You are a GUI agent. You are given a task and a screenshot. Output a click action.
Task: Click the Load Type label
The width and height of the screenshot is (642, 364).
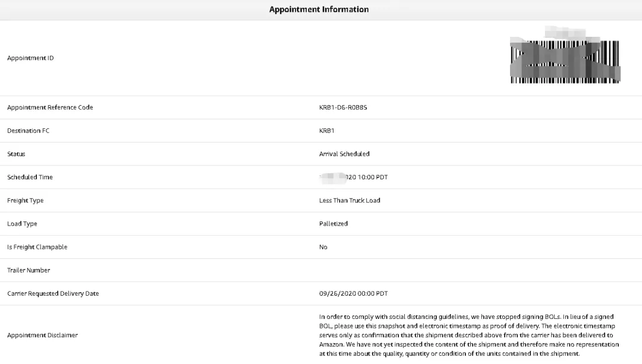pos(22,224)
